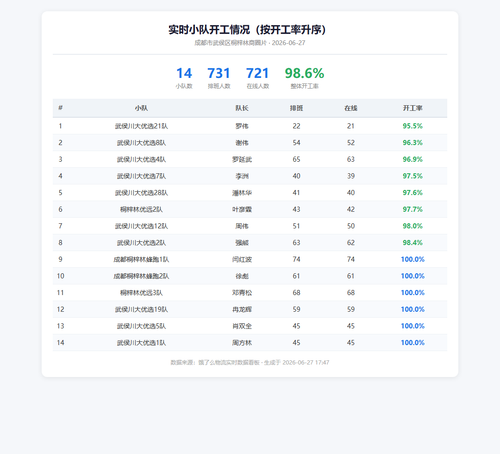
Task: Click scheduled count 74 in row 9
Action: click(296, 259)
